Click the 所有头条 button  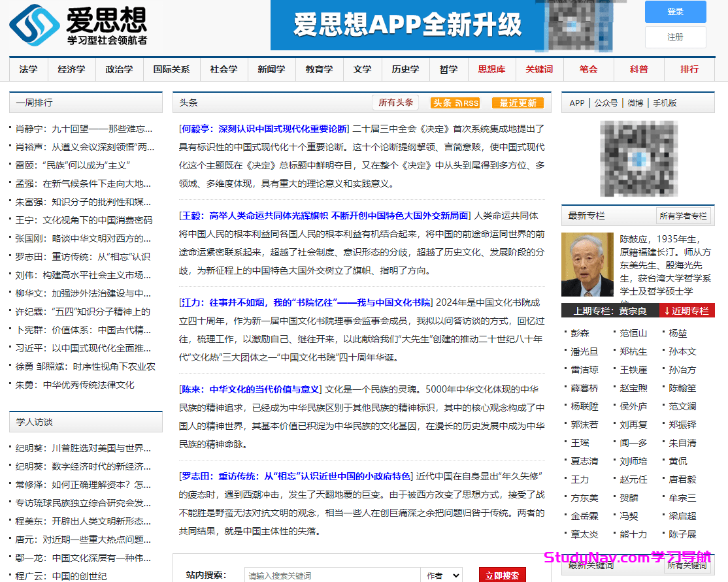pyautogui.click(x=395, y=103)
